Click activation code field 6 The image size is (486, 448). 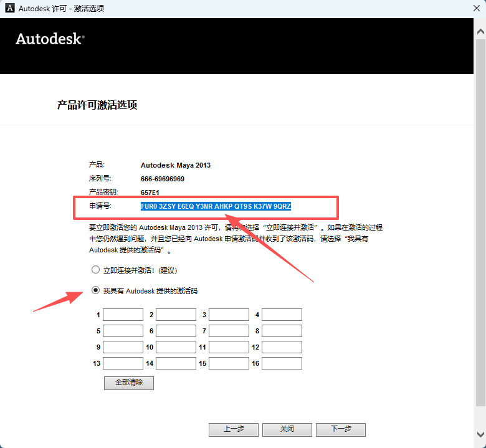176,331
